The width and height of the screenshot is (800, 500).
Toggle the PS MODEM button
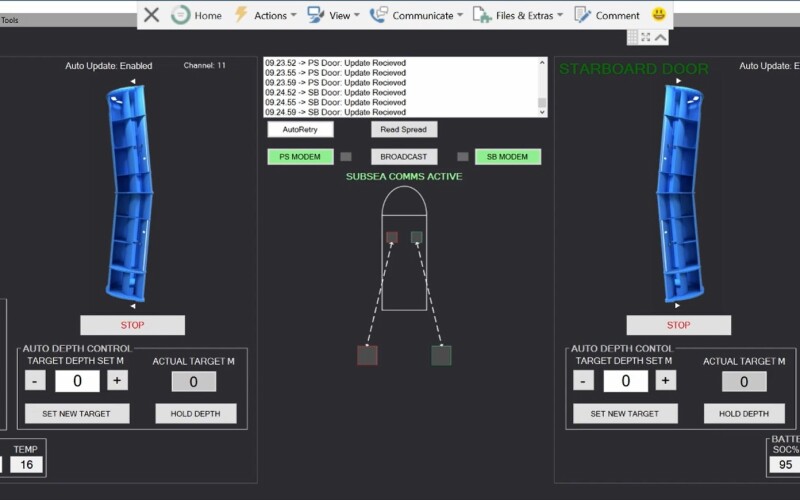click(300, 157)
